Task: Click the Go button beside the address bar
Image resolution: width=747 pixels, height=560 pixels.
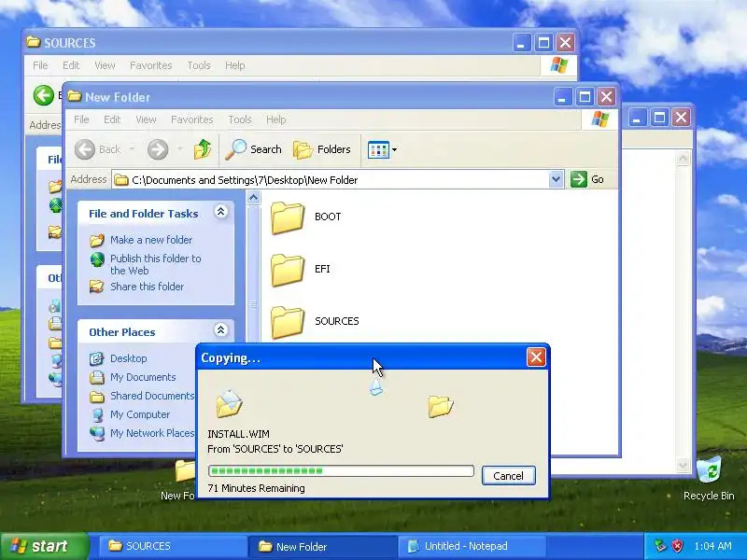Action: pos(587,179)
